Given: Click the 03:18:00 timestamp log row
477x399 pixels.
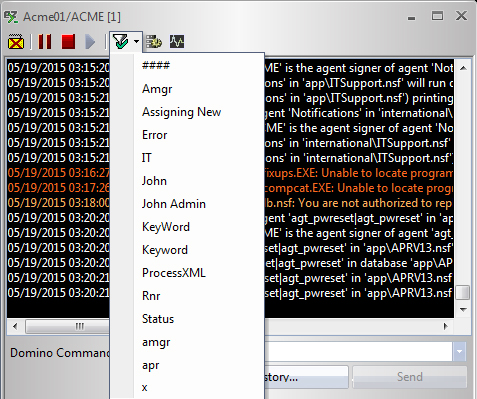Looking at the screenshot, I should (59, 203).
